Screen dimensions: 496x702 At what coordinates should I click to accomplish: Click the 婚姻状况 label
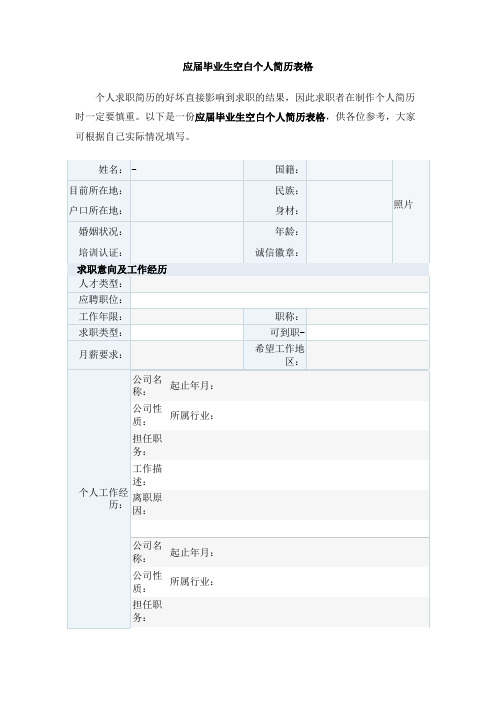[x=101, y=231]
